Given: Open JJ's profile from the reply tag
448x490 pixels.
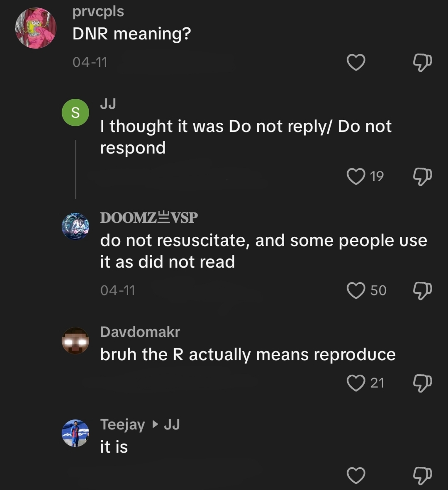Looking at the screenshot, I should (172, 424).
